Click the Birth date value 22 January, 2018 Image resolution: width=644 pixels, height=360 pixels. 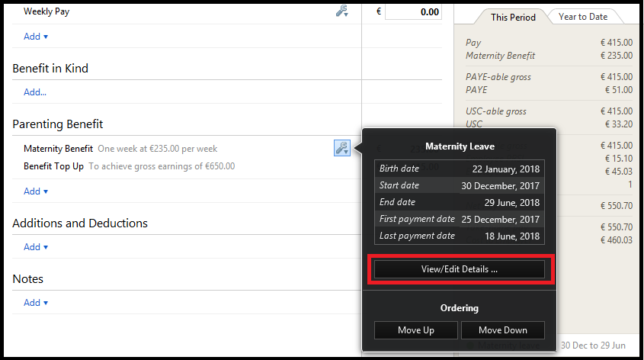click(505, 169)
